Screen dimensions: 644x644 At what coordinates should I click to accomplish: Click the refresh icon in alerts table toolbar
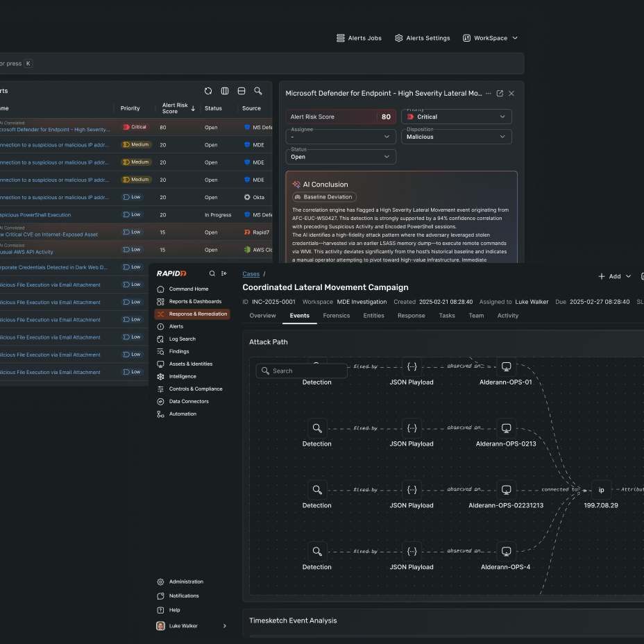[208, 91]
